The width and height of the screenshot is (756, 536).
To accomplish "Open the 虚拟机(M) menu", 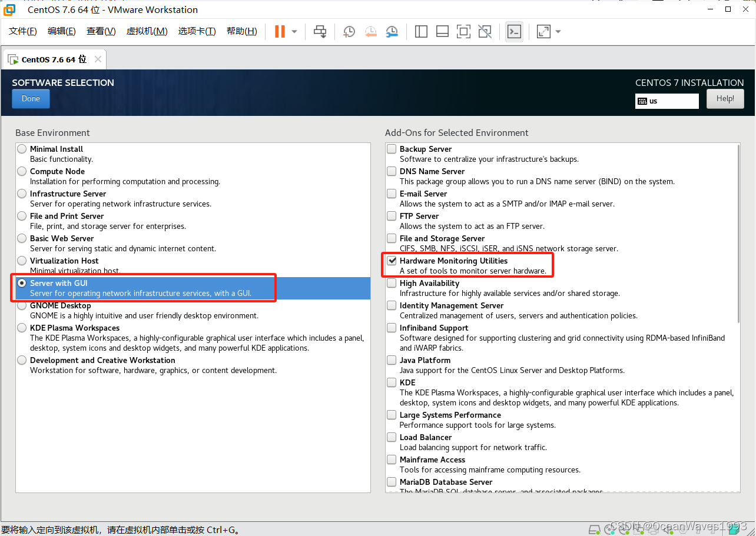I will click(147, 31).
